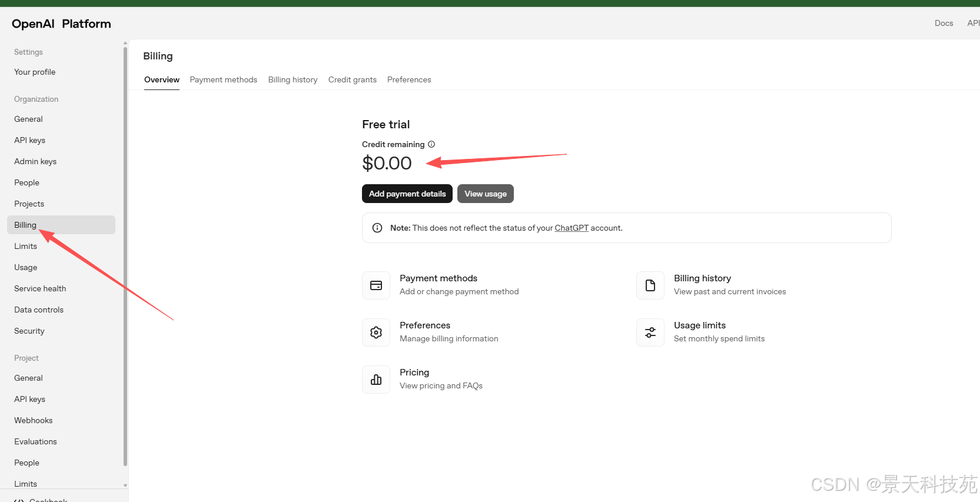The height and width of the screenshot is (502, 980).
Task: Open Project API keys page
Action: click(61, 399)
